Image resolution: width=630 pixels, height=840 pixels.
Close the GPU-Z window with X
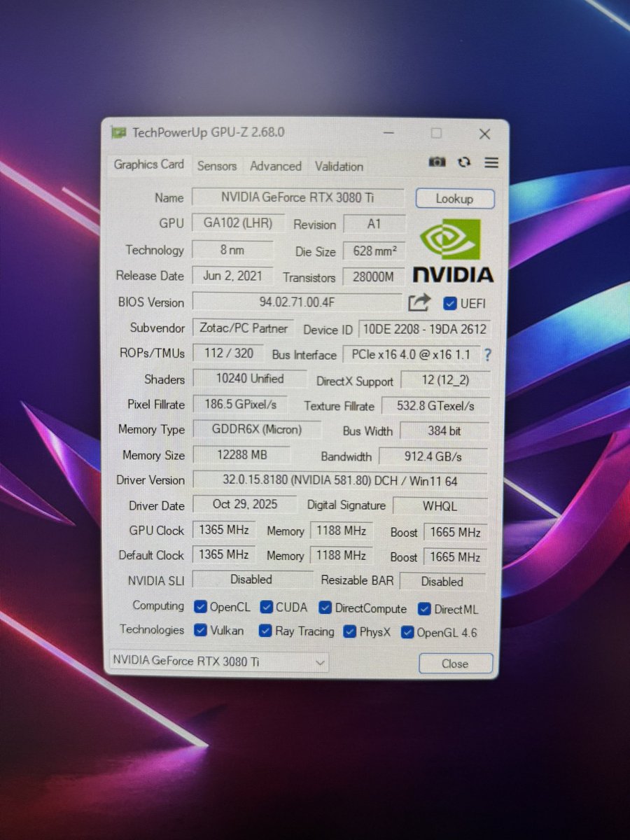(x=484, y=134)
